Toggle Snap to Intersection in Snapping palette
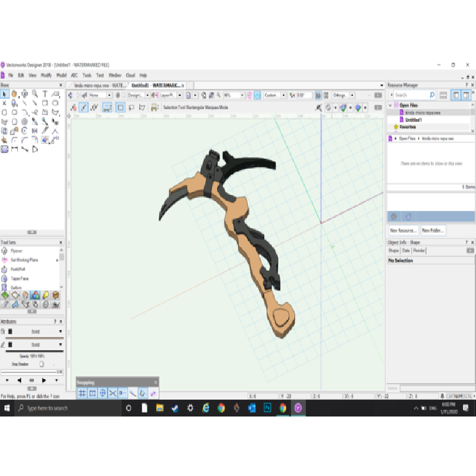This screenshot has width=476, height=476. 112,393
